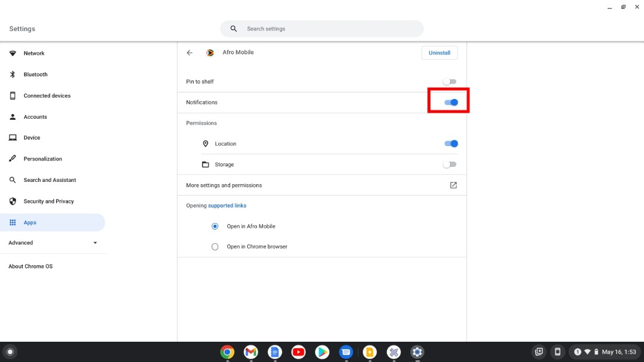Click the Settings title text
The image size is (644, 362).
coord(22,29)
